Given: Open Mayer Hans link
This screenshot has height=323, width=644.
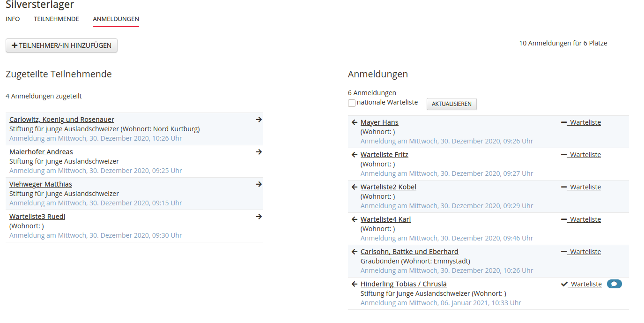Looking at the screenshot, I should point(379,122).
